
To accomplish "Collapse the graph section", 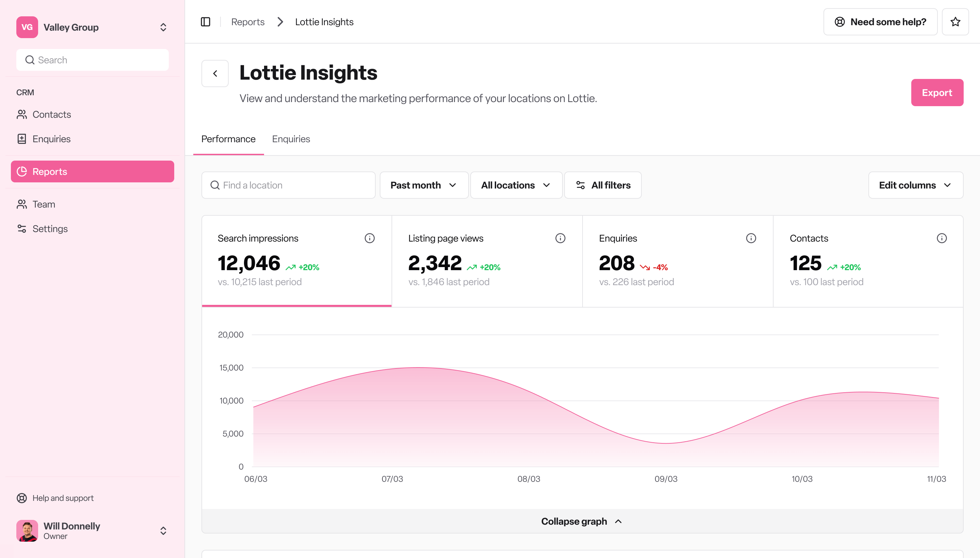I will [582, 521].
